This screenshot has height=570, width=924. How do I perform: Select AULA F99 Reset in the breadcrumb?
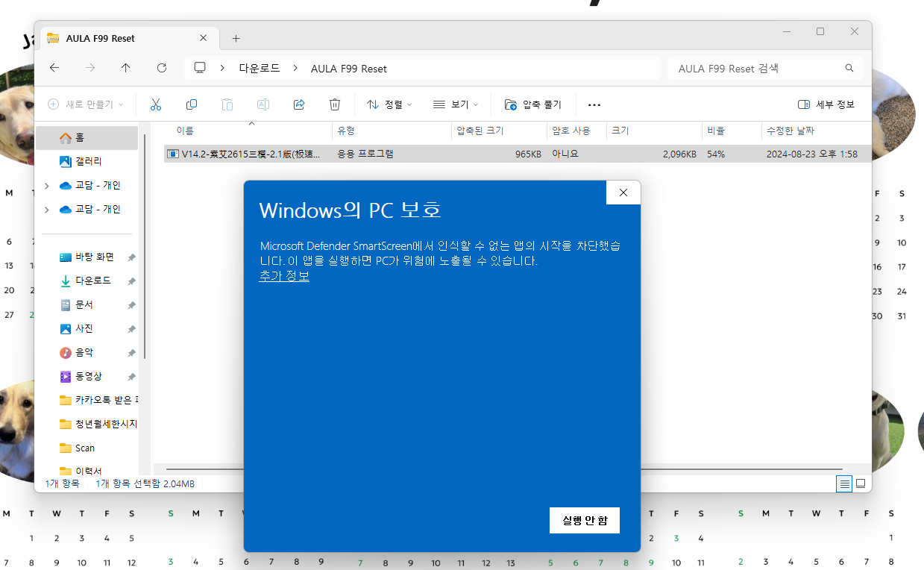click(349, 69)
